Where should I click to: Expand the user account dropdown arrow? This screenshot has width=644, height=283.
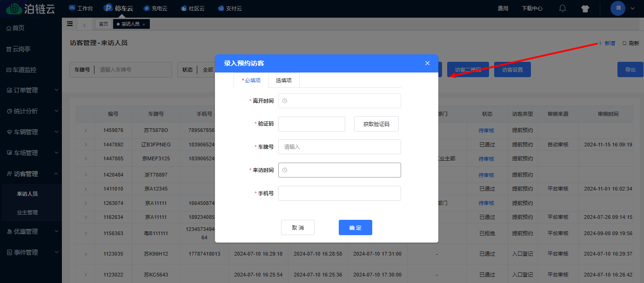point(632,8)
